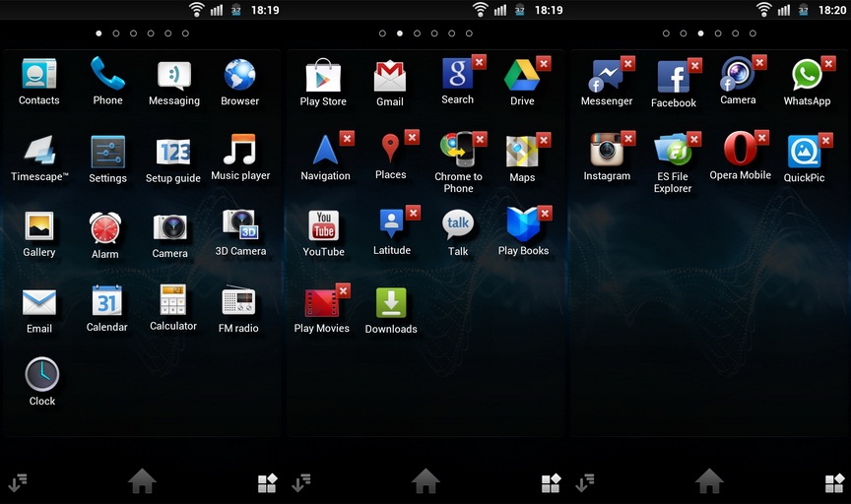Launch the Gmail app
This screenshot has width=851, height=504.
pyautogui.click(x=390, y=76)
